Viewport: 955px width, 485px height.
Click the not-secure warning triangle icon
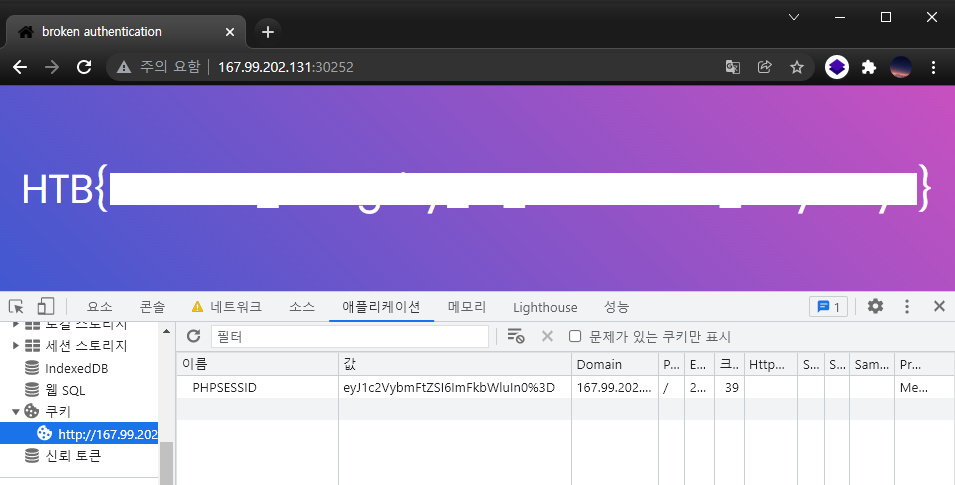(124, 67)
